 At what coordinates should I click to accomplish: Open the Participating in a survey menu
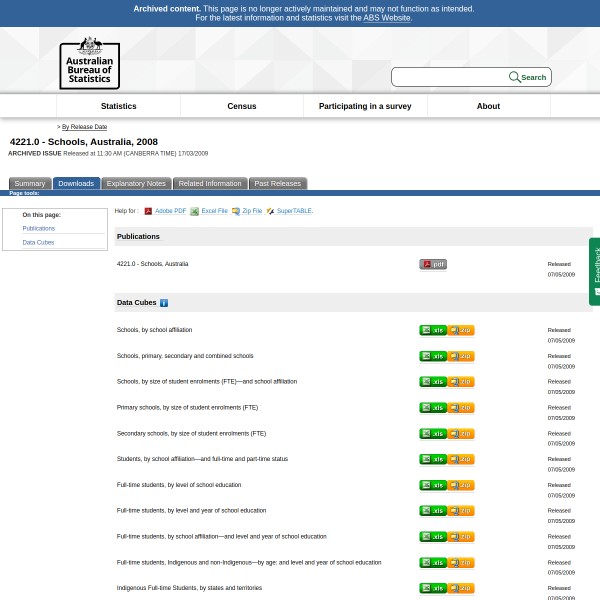[365, 106]
